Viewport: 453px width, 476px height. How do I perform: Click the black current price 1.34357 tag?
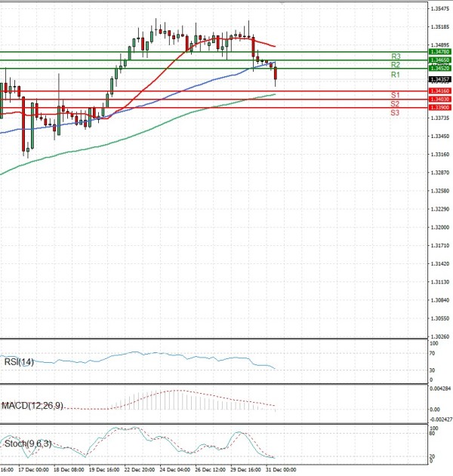click(x=439, y=78)
